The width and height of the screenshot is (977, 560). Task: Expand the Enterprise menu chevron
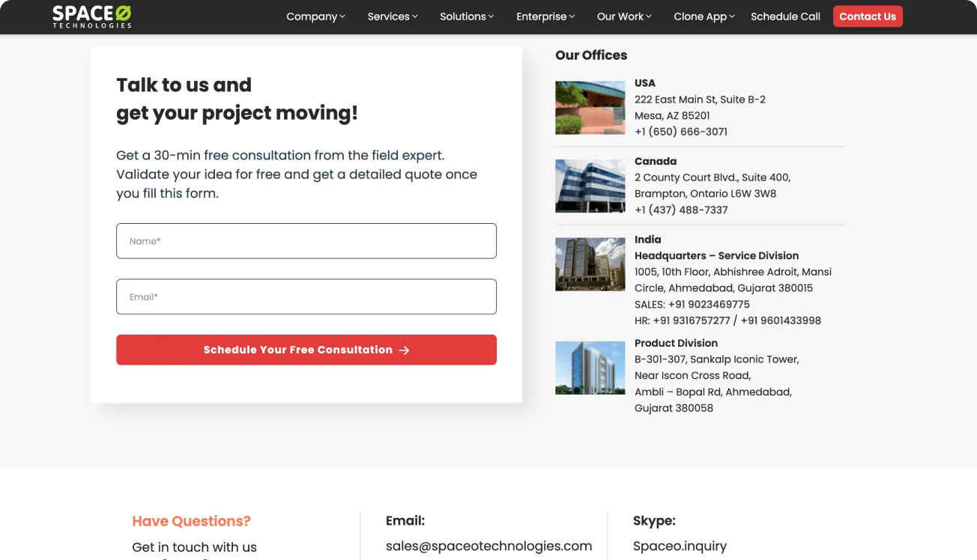pos(572,16)
